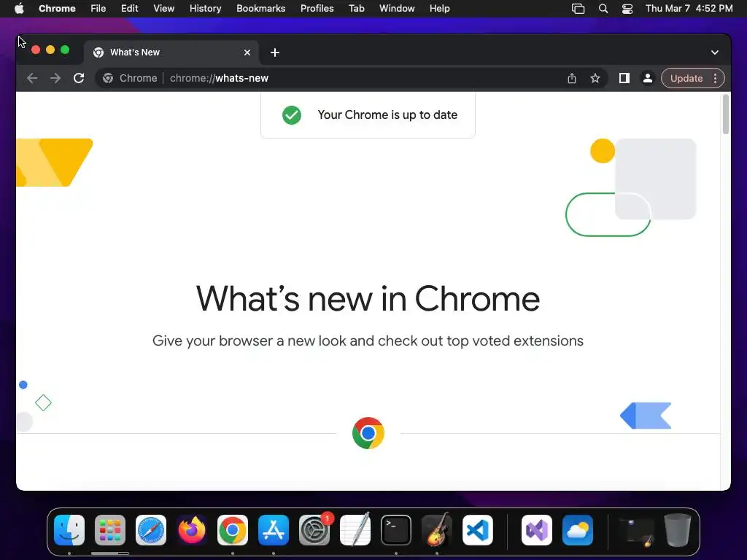Launch Firefox from the Dock
The image size is (747, 560).
(192, 530)
